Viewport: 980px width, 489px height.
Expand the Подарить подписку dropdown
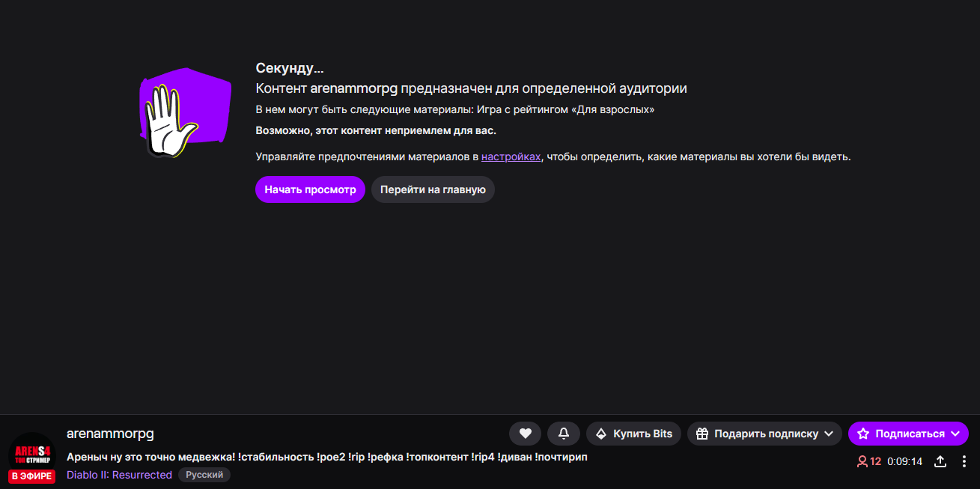pyautogui.click(x=764, y=434)
